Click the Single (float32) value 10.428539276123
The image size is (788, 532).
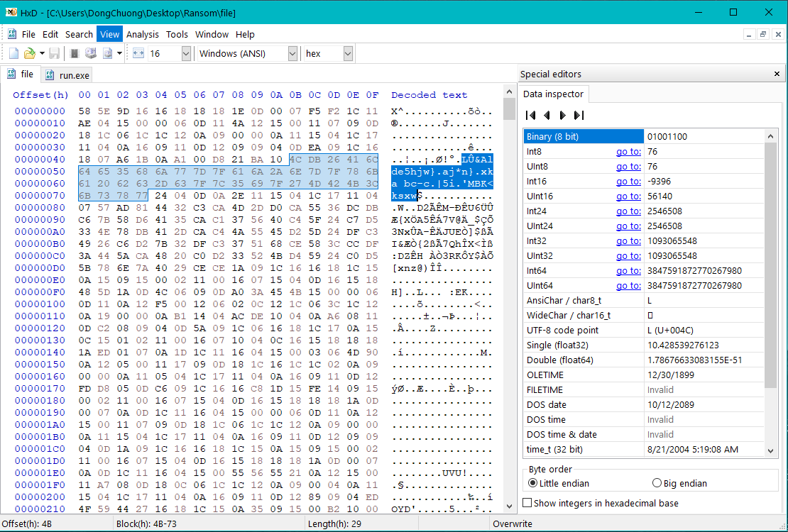(x=683, y=345)
